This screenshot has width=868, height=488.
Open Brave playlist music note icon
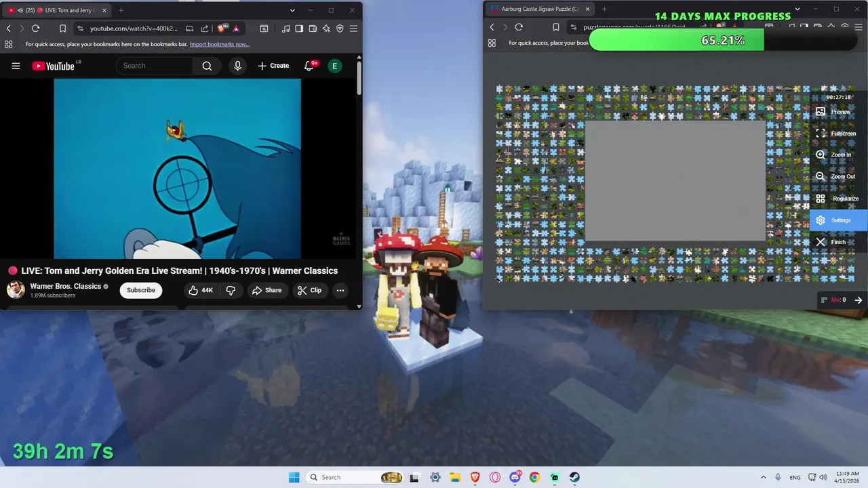click(285, 28)
